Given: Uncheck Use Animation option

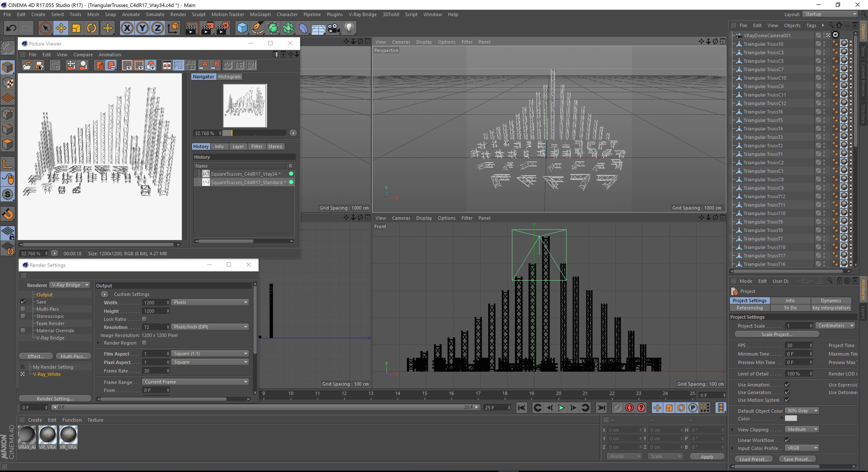Looking at the screenshot, I should (x=787, y=384).
